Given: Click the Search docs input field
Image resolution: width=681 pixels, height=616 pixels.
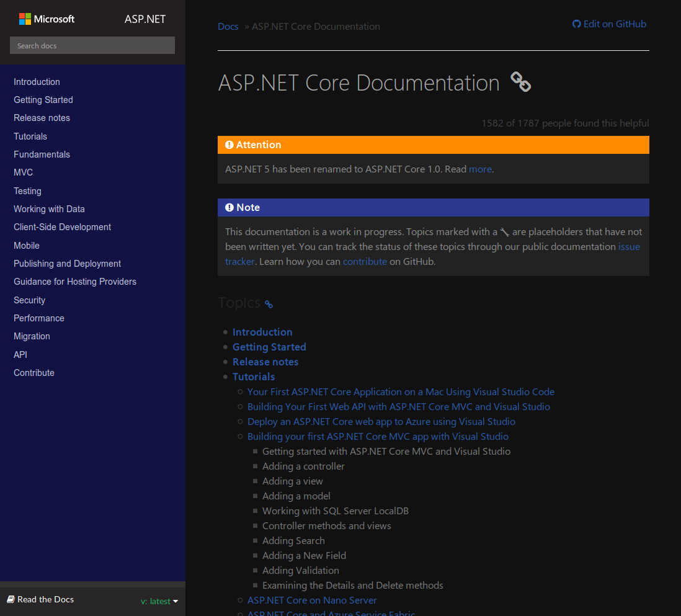Looking at the screenshot, I should pos(92,45).
